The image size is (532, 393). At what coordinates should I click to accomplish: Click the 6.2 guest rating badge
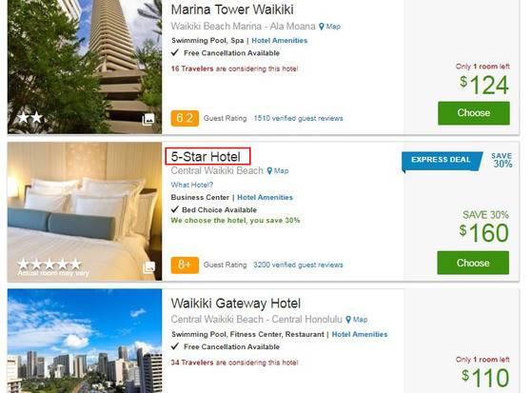point(185,118)
